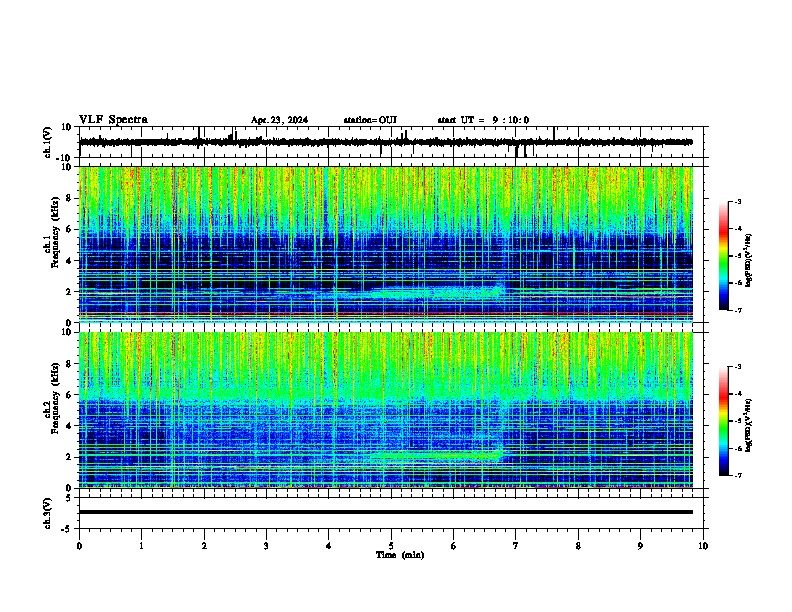Click the time axis tick label "9"
Image resolution: width=792 pixels, height=612 pixels.
click(x=640, y=546)
